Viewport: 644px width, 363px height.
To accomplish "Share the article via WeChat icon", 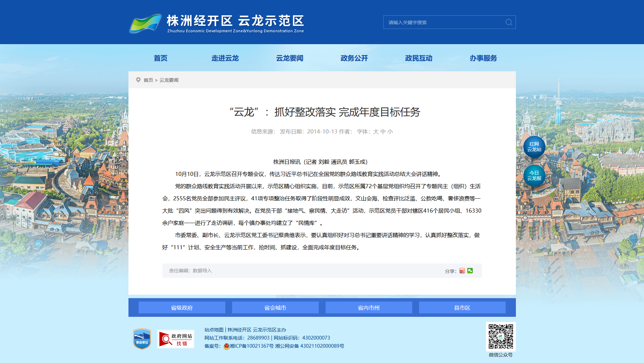I will 470,271.
